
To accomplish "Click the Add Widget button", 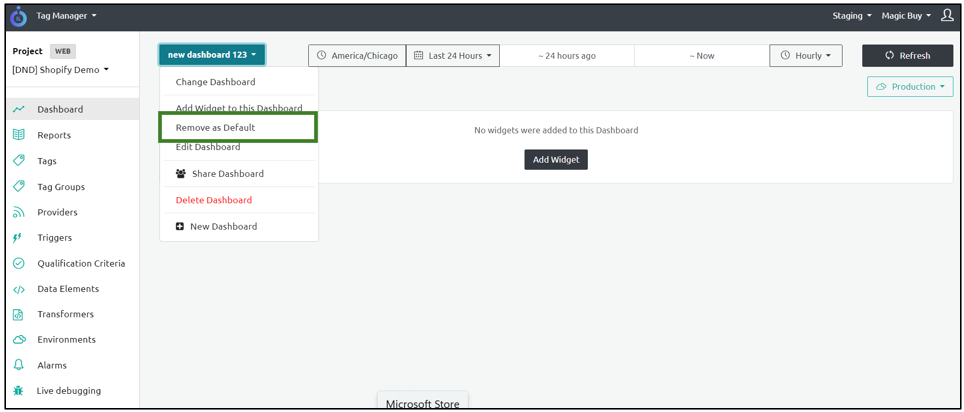I will click(556, 159).
